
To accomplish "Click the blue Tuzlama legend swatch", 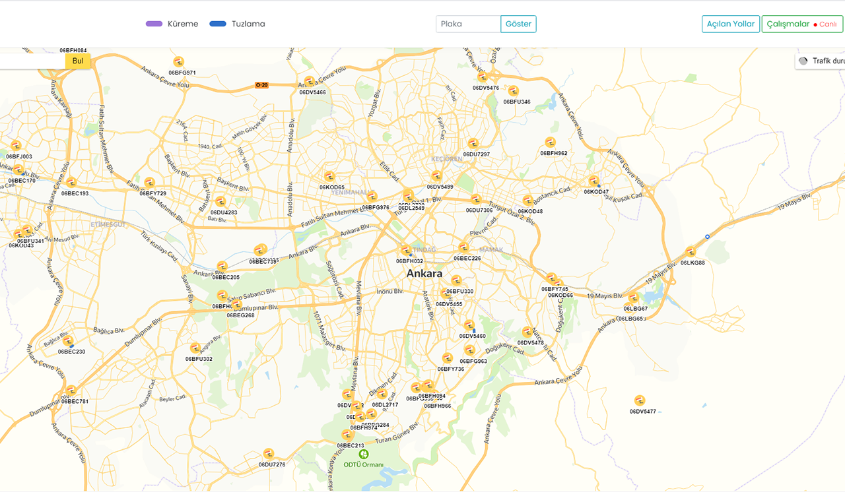I will click(218, 24).
